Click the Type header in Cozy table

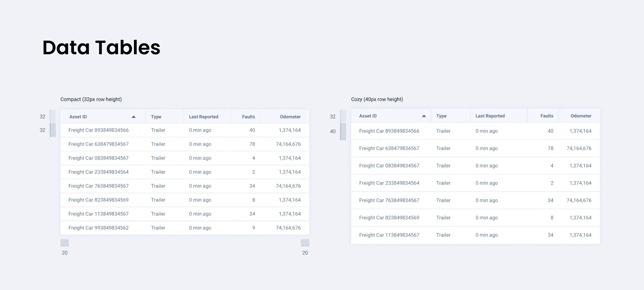pyautogui.click(x=441, y=116)
